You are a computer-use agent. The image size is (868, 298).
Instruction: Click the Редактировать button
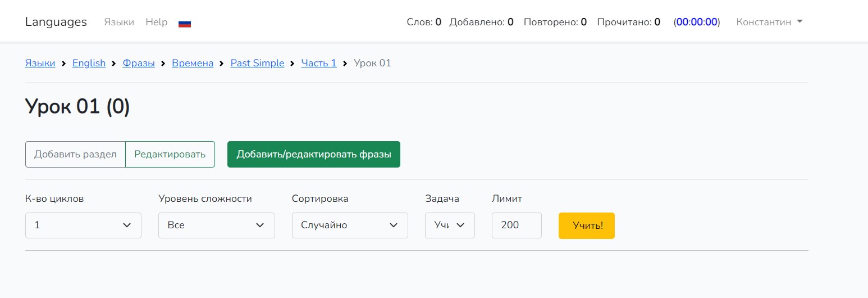pyautogui.click(x=170, y=154)
